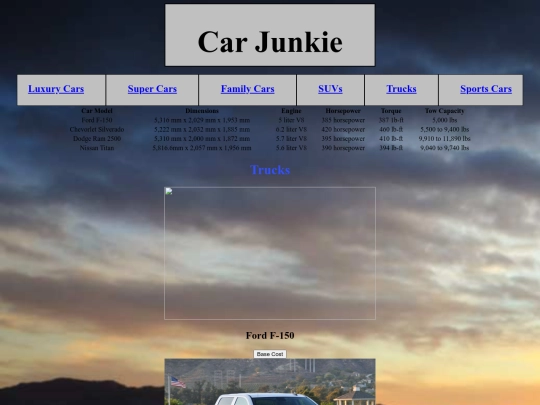Navigate to the SUVs page
Image resolution: width=540 pixels, height=405 pixels.
click(330, 89)
